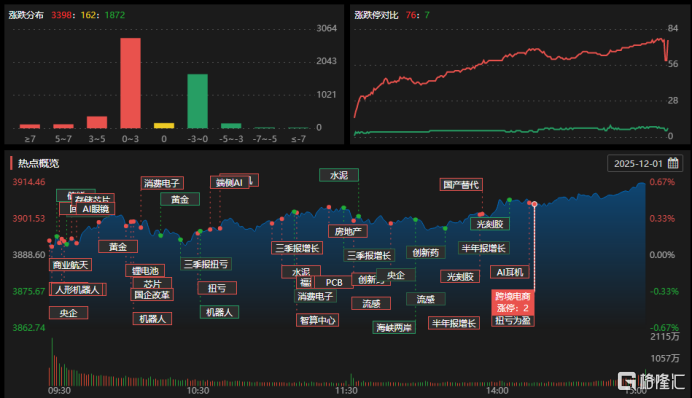
Task: Click the red 黄金 hotspot tag
Action: tap(118, 247)
